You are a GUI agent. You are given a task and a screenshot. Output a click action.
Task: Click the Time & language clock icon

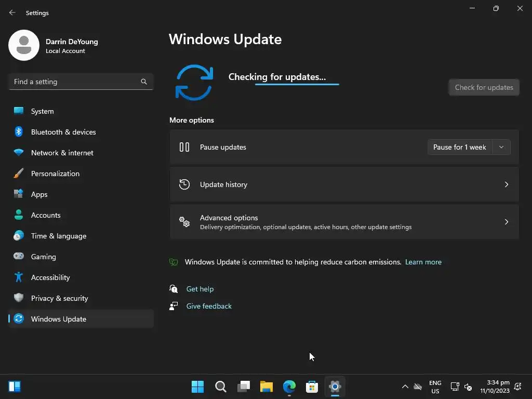19,235
